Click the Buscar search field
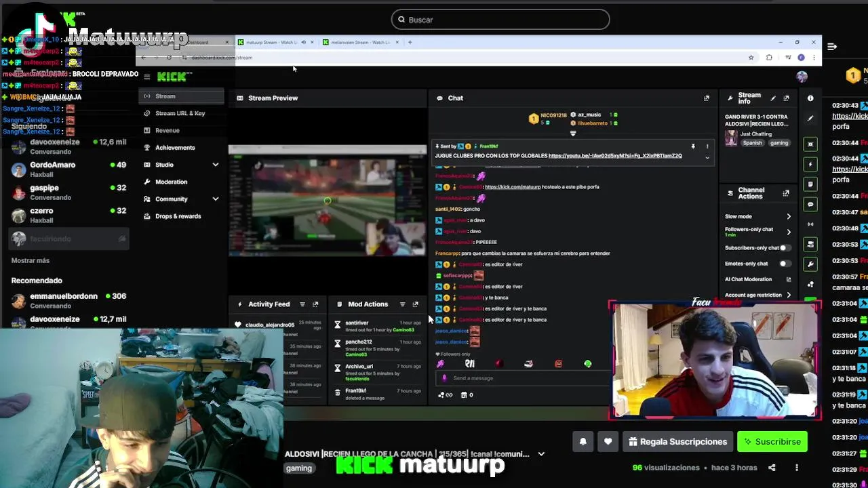868x488 pixels. tap(500, 20)
